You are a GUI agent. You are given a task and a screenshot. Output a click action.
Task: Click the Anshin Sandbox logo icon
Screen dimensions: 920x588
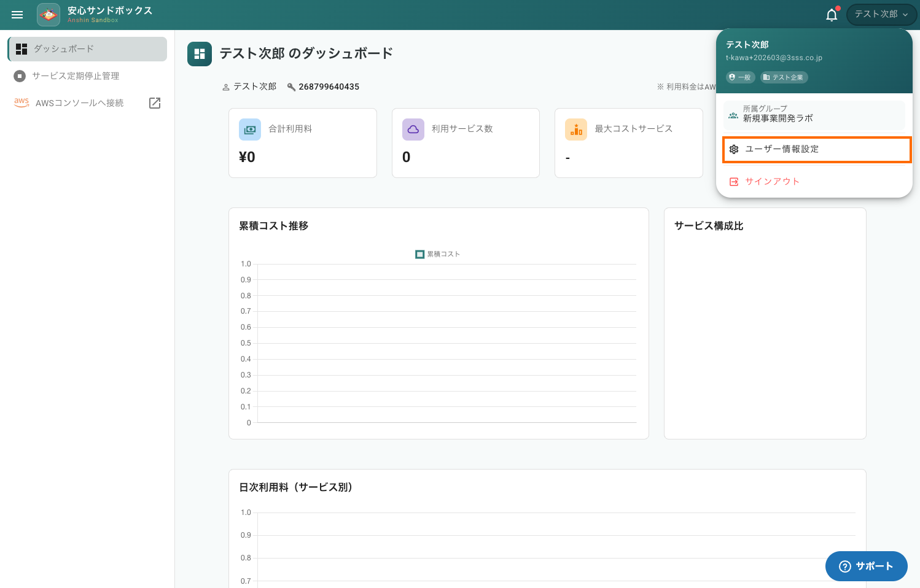pyautogui.click(x=49, y=15)
